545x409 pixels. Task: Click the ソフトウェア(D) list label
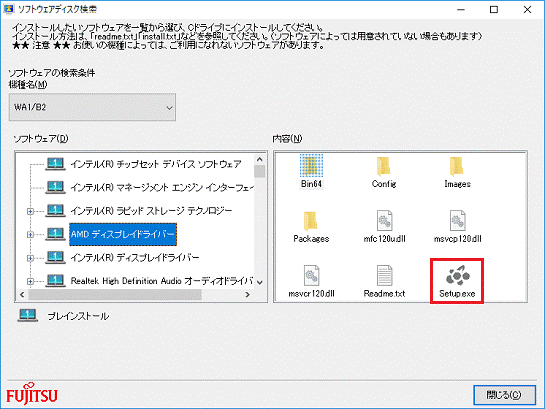point(41,139)
